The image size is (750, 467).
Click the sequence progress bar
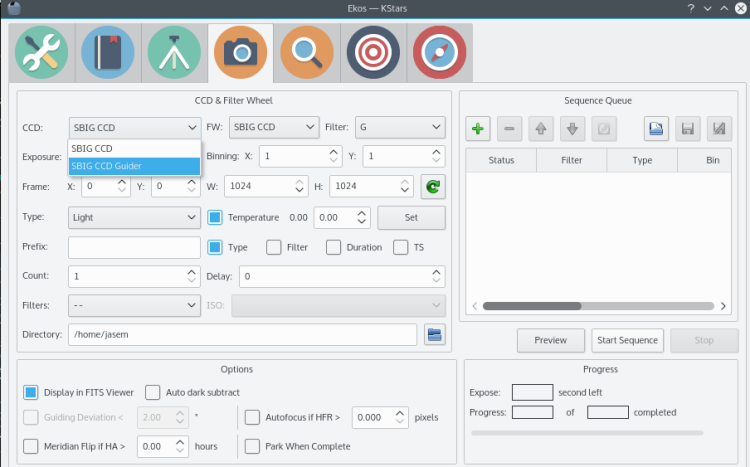(x=587, y=433)
